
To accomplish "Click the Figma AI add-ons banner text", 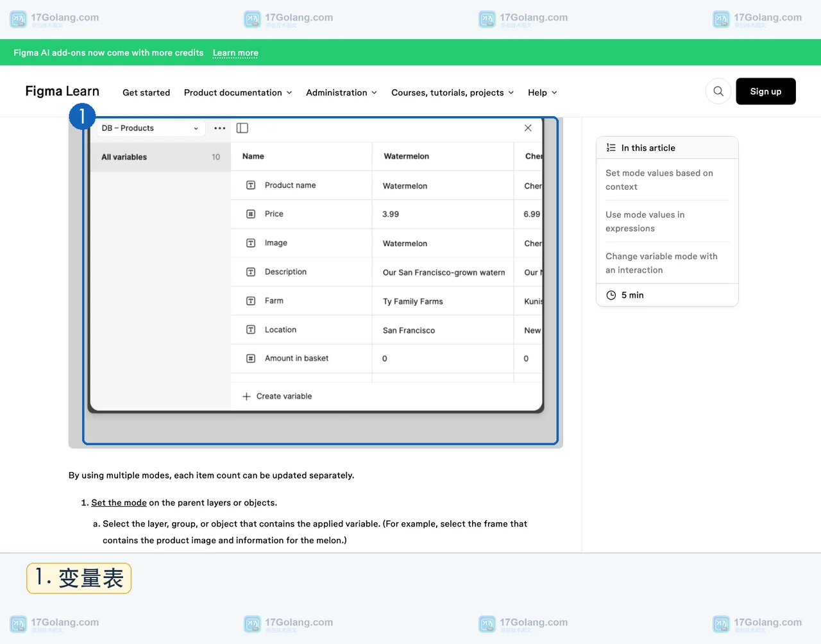I will click(108, 53).
